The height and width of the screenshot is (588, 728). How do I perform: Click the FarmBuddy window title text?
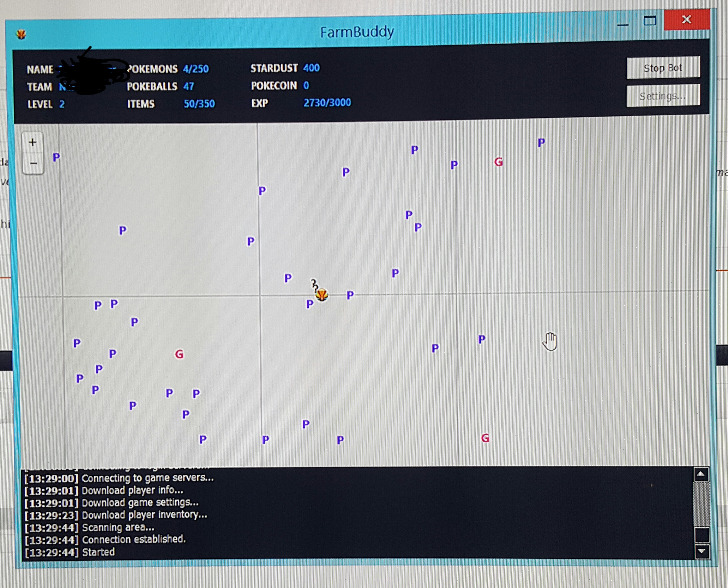coord(357,32)
